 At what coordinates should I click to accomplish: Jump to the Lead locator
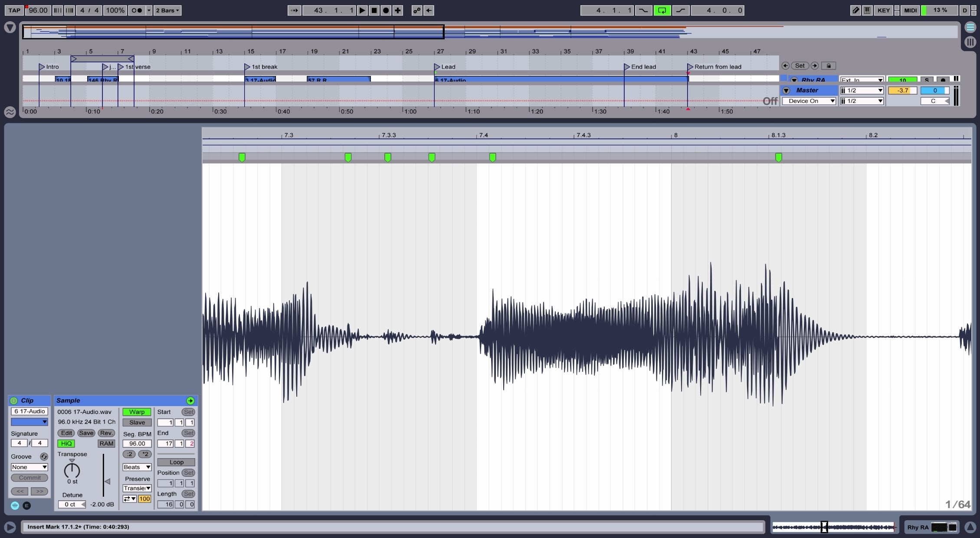pos(445,67)
